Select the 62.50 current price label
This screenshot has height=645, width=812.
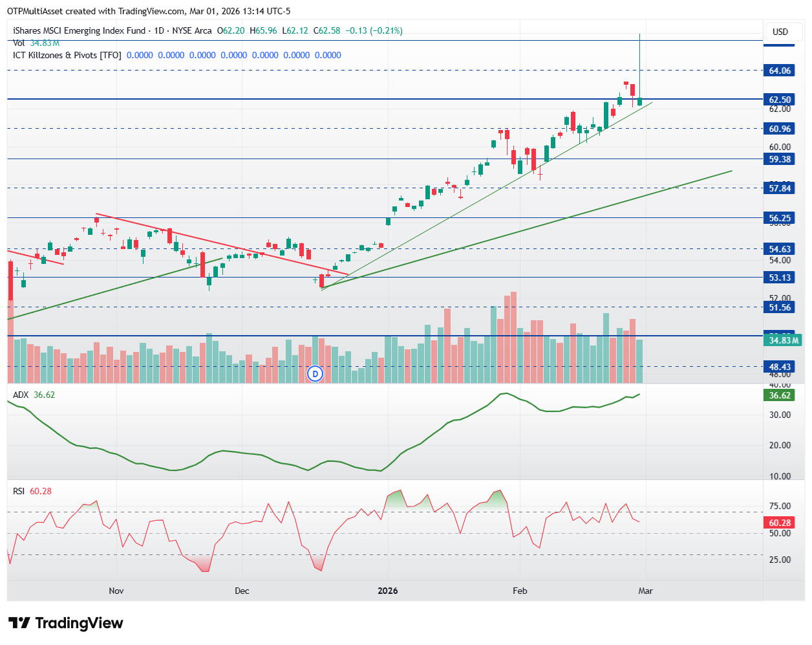(x=780, y=100)
